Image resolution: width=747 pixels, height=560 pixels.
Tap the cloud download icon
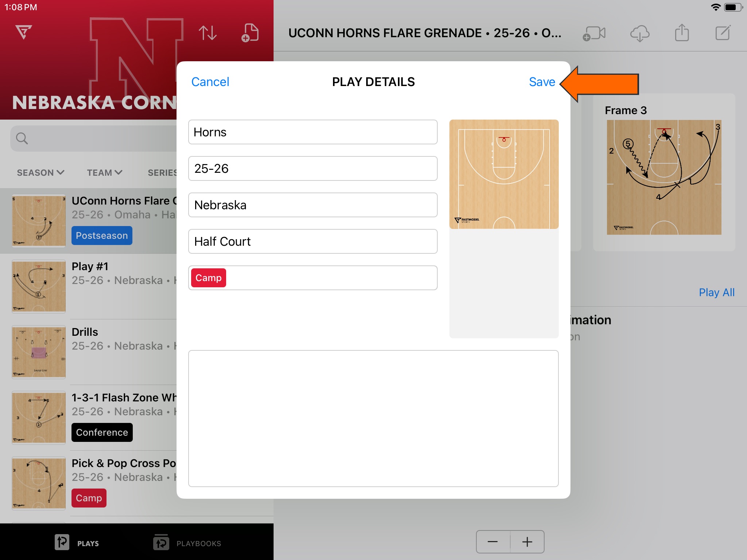pos(640,34)
